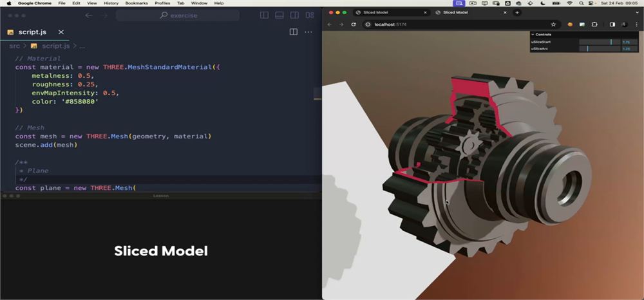Viewport: 644px width, 300px height.
Task: Open the History menu
Action: point(111,3)
